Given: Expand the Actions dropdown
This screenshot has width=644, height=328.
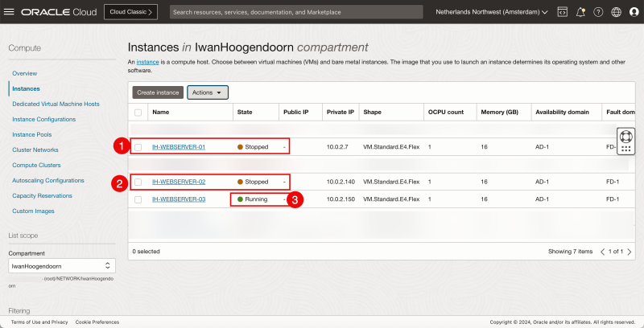Looking at the screenshot, I should (208, 92).
